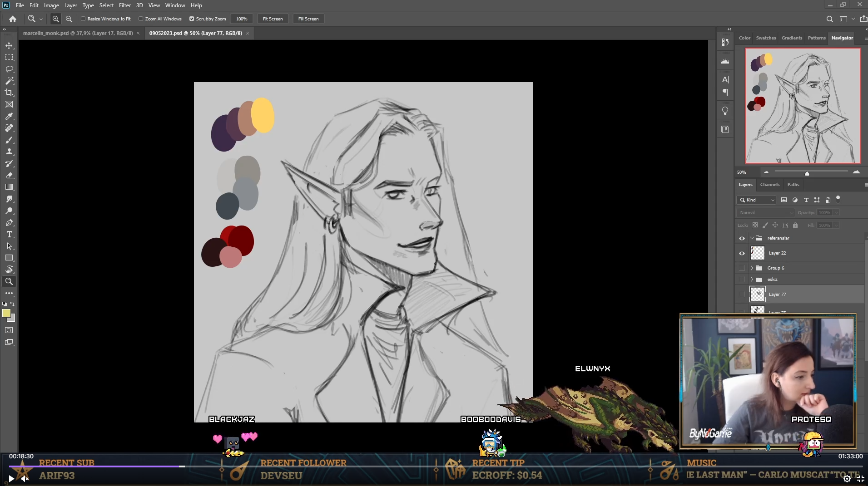Select the Hand tool
Viewport: 868px width, 486px height.
[x=9, y=270]
